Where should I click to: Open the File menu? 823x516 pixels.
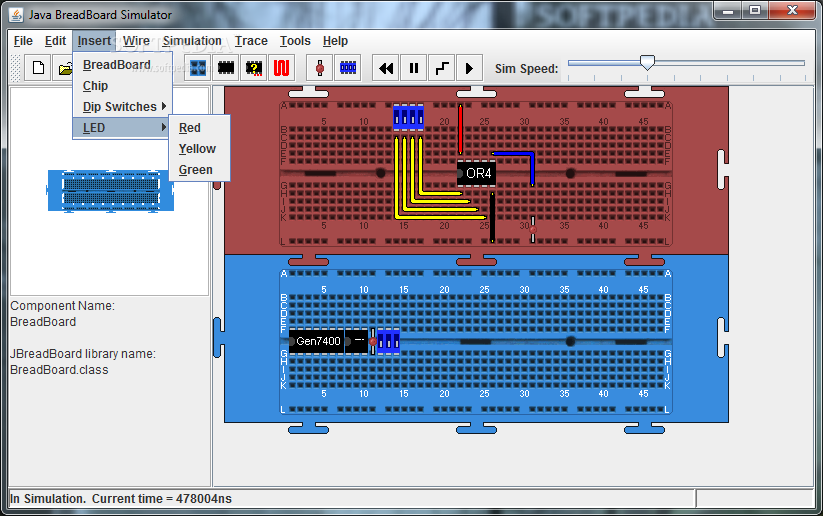23,41
